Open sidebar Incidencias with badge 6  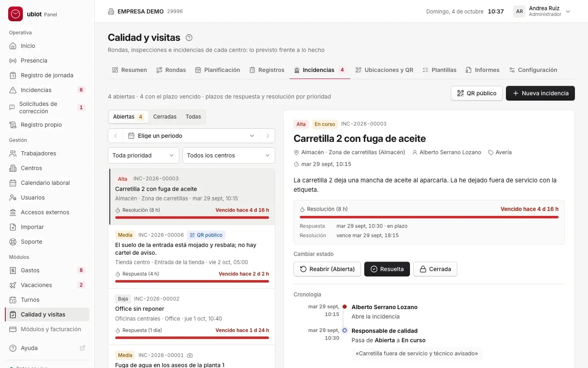point(47,90)
